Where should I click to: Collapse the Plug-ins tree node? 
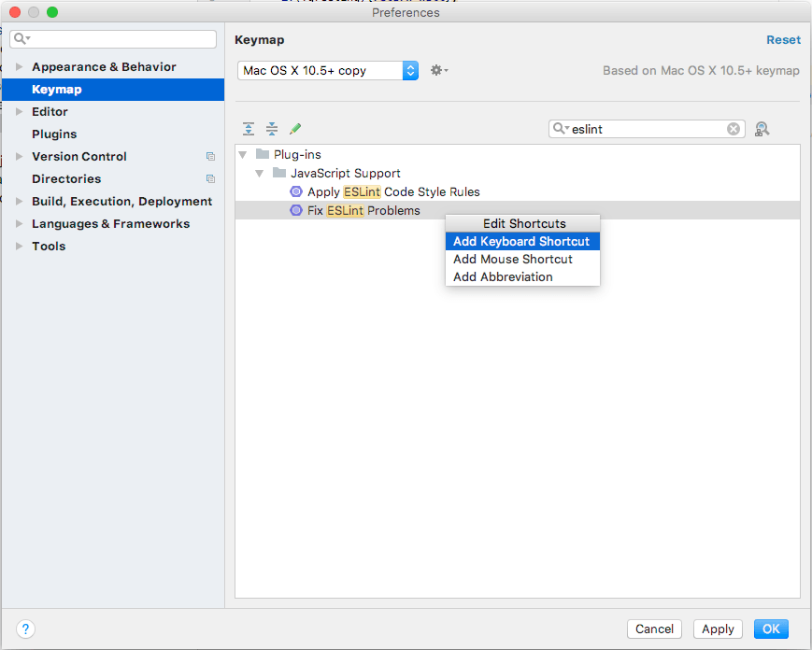(243, 154)
